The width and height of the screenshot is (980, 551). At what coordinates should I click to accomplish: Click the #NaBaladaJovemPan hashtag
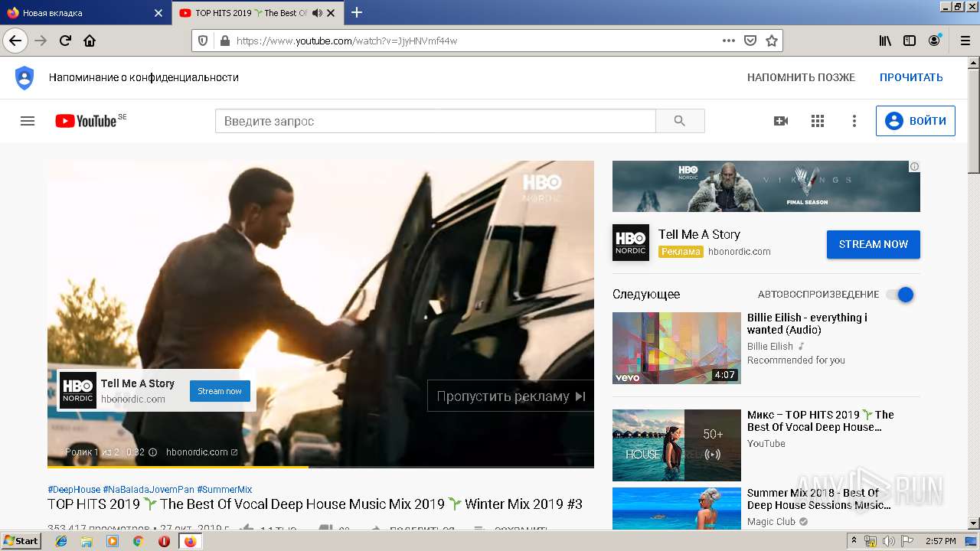click(x=149, y=490)
